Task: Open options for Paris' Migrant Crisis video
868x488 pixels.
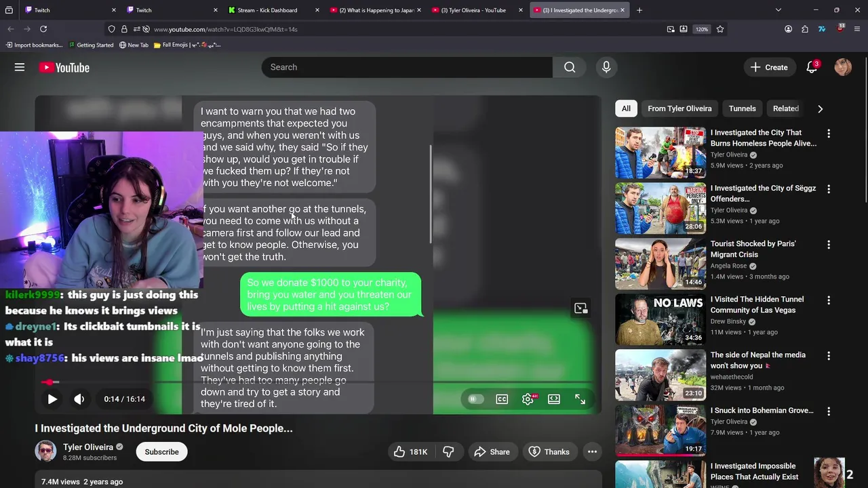Action: point(828,245)
